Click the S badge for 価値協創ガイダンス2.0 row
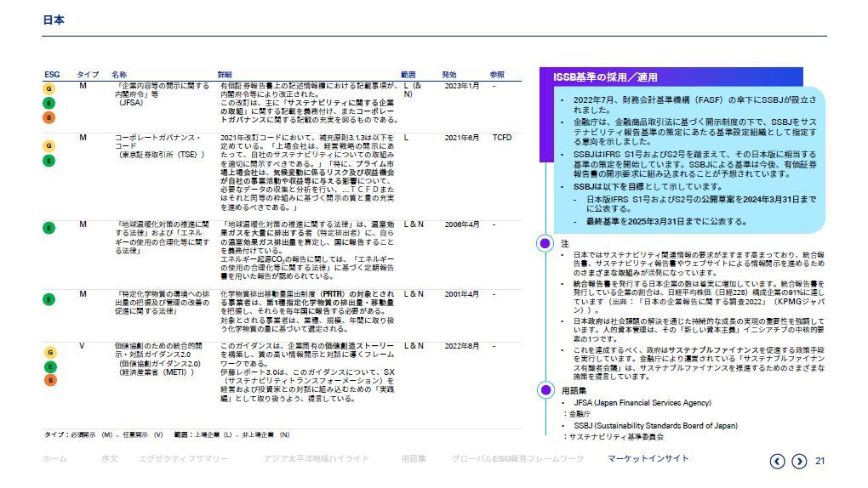This screenshot has width=868, height=488. [x=49, y=380]
